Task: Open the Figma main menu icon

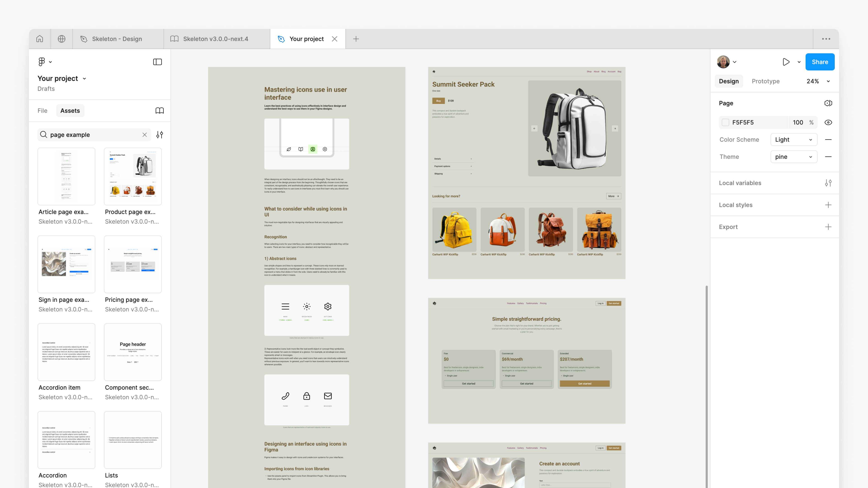Action: tap(42, 62)
